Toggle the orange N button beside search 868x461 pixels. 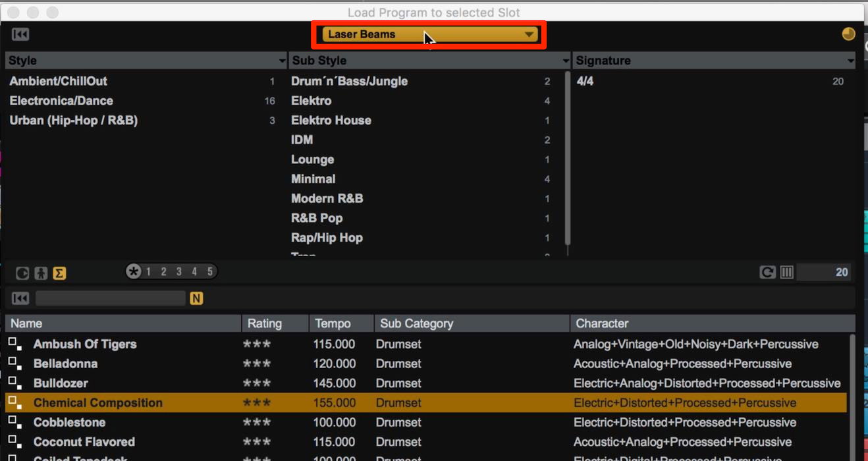[196, 298]
